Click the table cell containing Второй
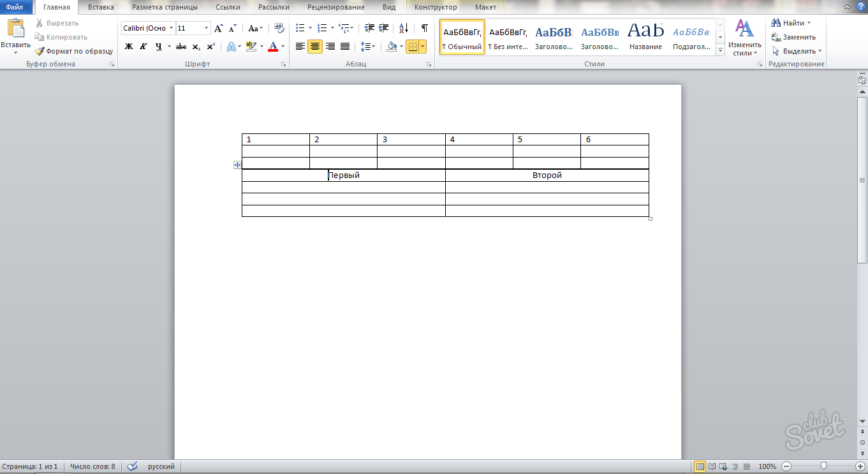 [x=547, y=175]
